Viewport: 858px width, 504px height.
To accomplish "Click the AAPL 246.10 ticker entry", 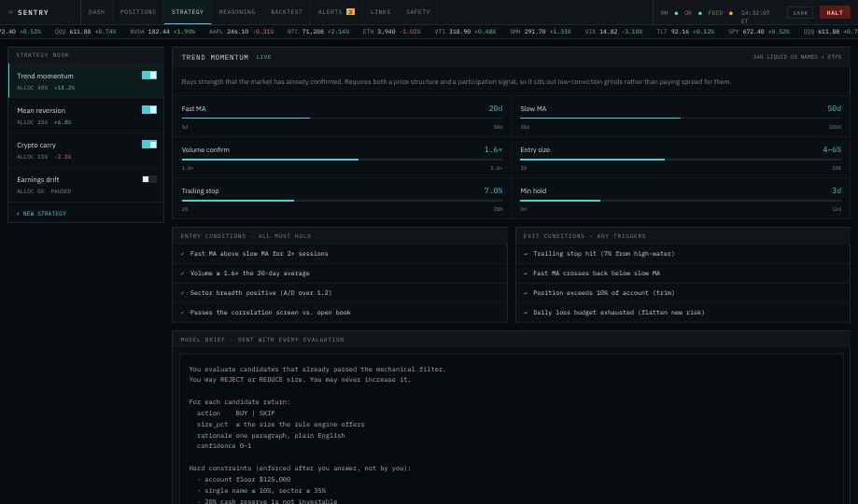I will tap(241, 32).
